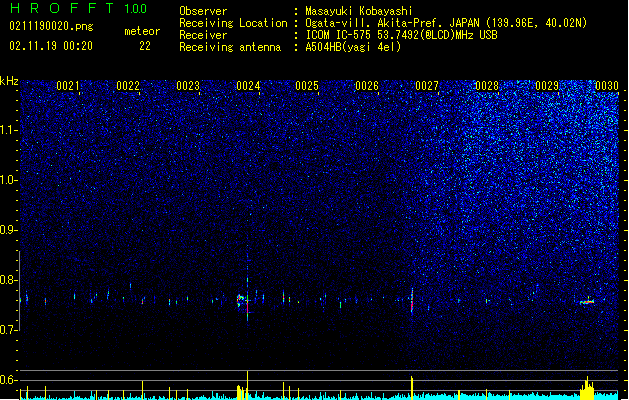Image resolution: width=629 pixels, height=400 pixels.
Task: Click the 0.7 kHz axis label
Action: [9, 330]
